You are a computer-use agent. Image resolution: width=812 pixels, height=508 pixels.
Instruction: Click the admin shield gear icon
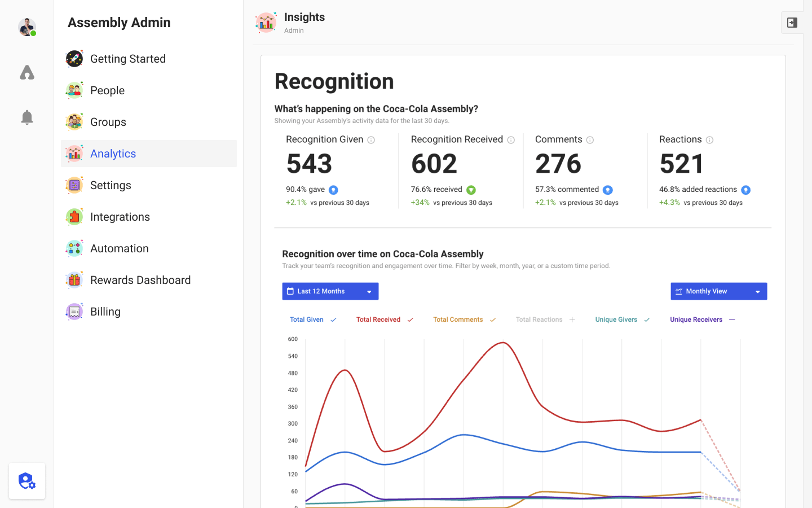27,481
